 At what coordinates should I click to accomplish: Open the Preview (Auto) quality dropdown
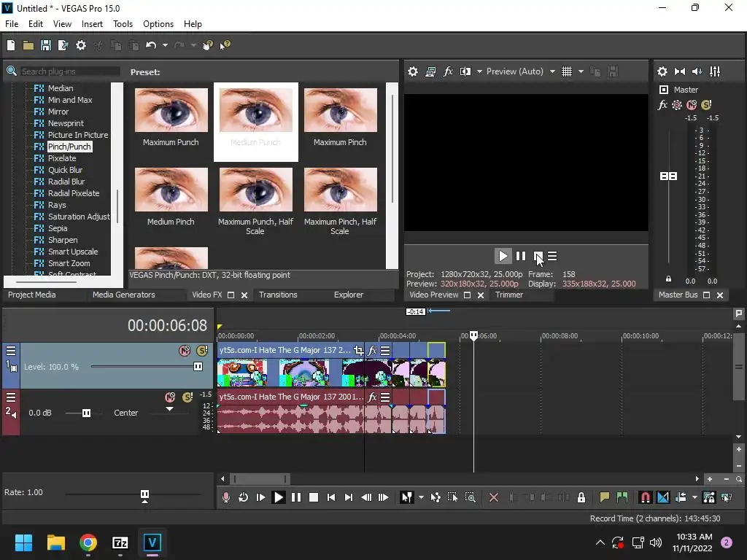tap(552, 71)
